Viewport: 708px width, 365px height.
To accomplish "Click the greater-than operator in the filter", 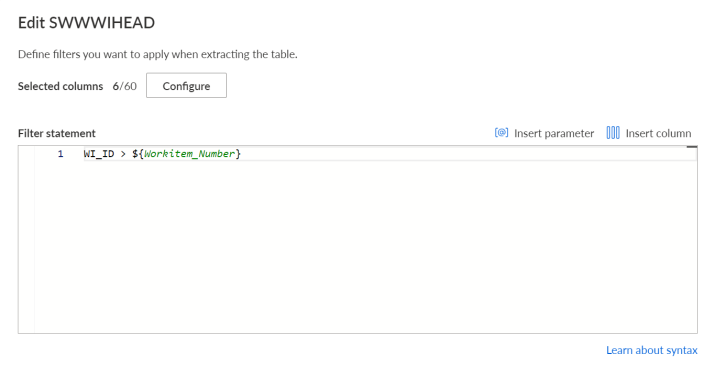I will click(x=123, y=154).
